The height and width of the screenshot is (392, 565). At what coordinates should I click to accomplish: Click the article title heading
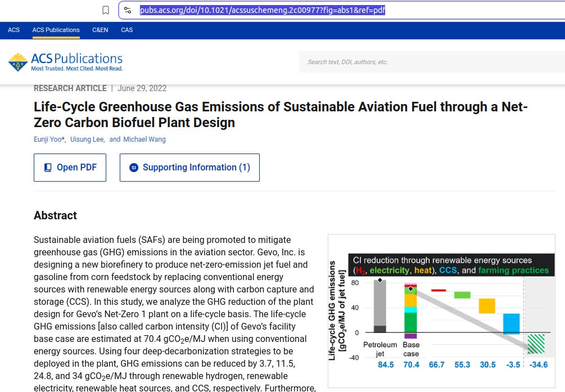[x=281, y=115]
